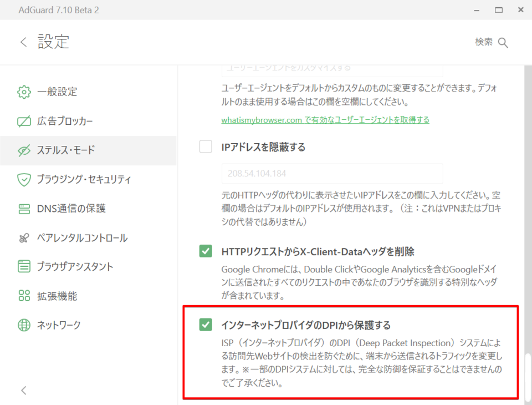Click the vertical scrollbar thumb

click(527, 377)
